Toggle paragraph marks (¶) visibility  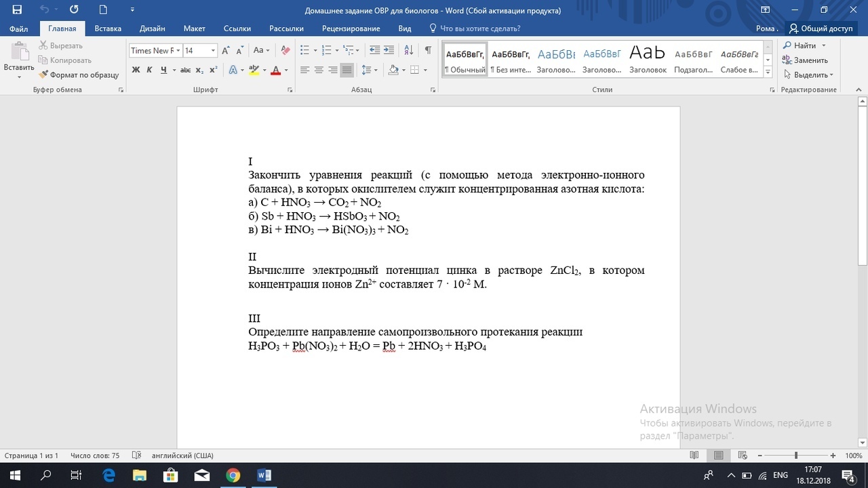[428, 50]
